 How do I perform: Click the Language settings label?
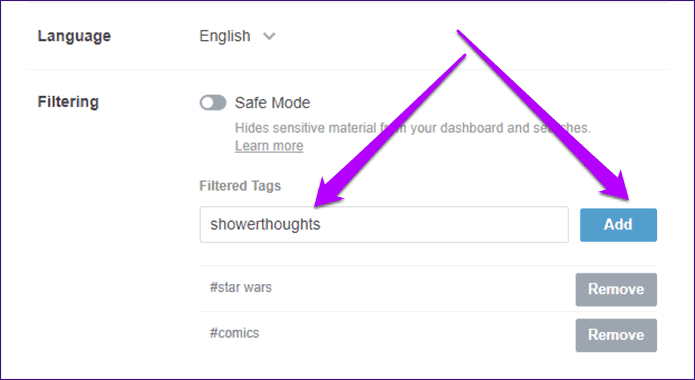click(74, 36)
